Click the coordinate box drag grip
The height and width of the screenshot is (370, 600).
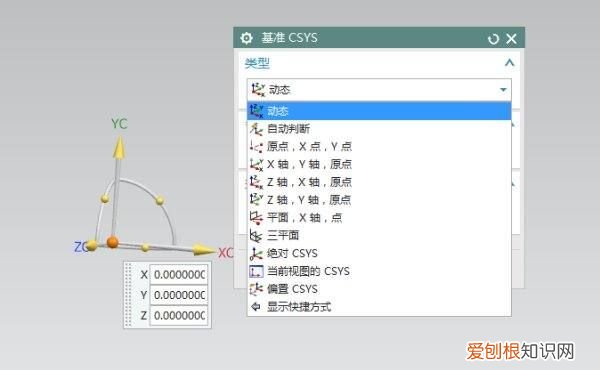coord(128,295)
